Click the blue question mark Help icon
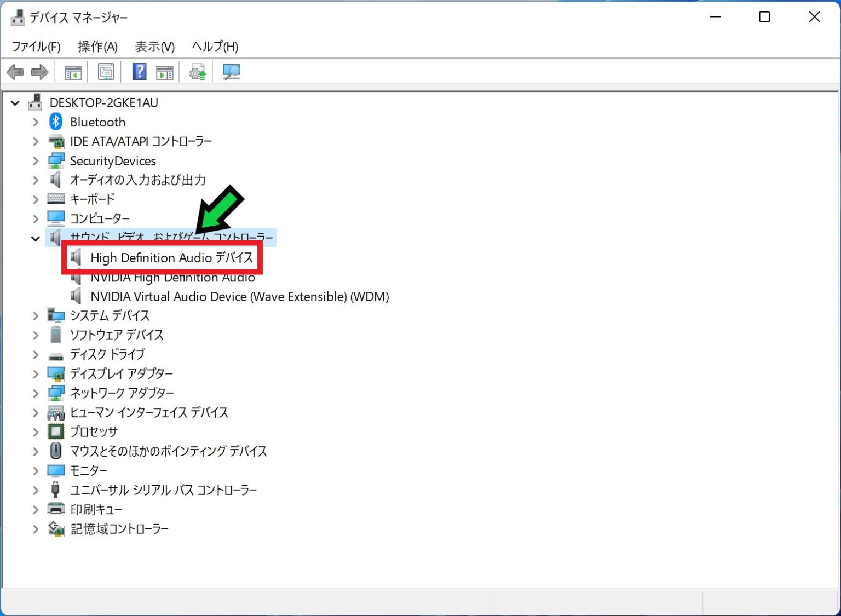Screen dimensions: 841x616 140,72
